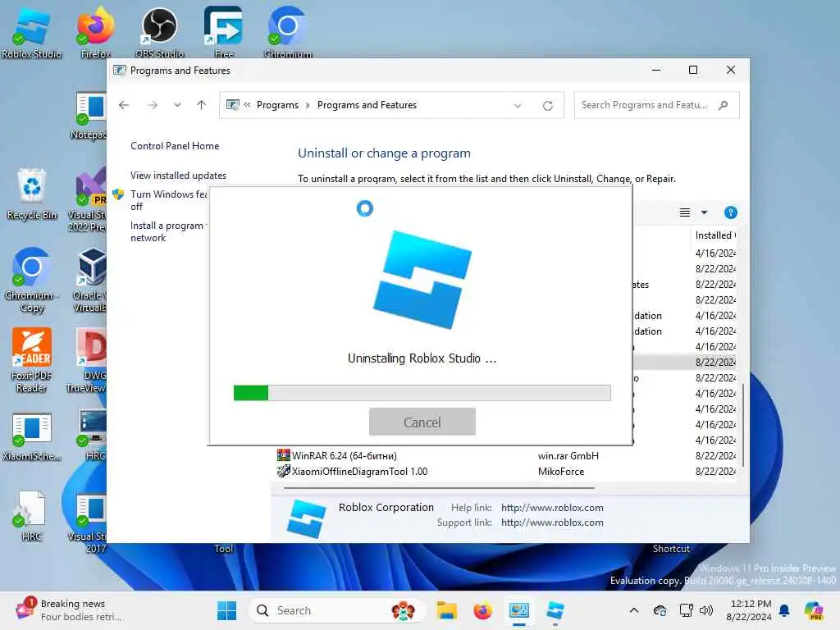The image size is (840, 630).
Task: Open HRC file desktop icon at bottom left
Action: point(32,517)
